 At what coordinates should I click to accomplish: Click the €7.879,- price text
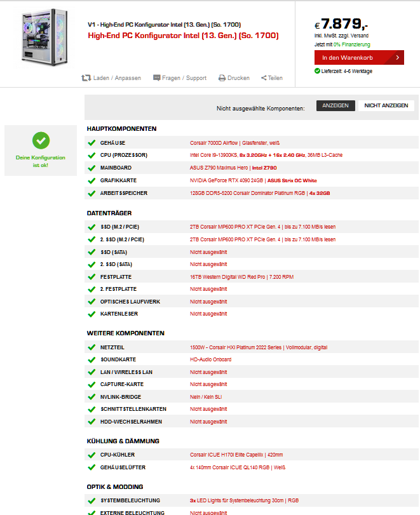[x=341, y=23]
